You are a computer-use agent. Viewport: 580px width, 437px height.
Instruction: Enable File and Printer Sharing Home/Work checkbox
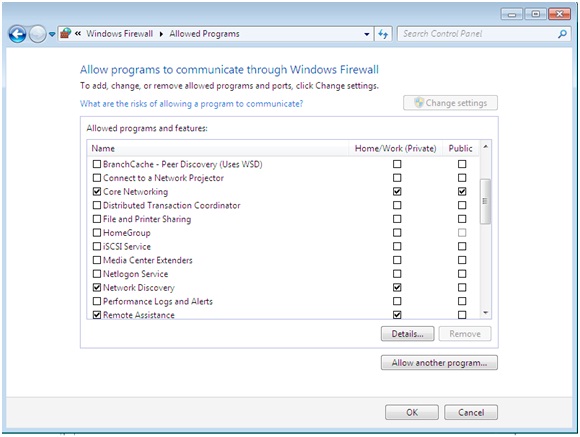click(397, 219)
